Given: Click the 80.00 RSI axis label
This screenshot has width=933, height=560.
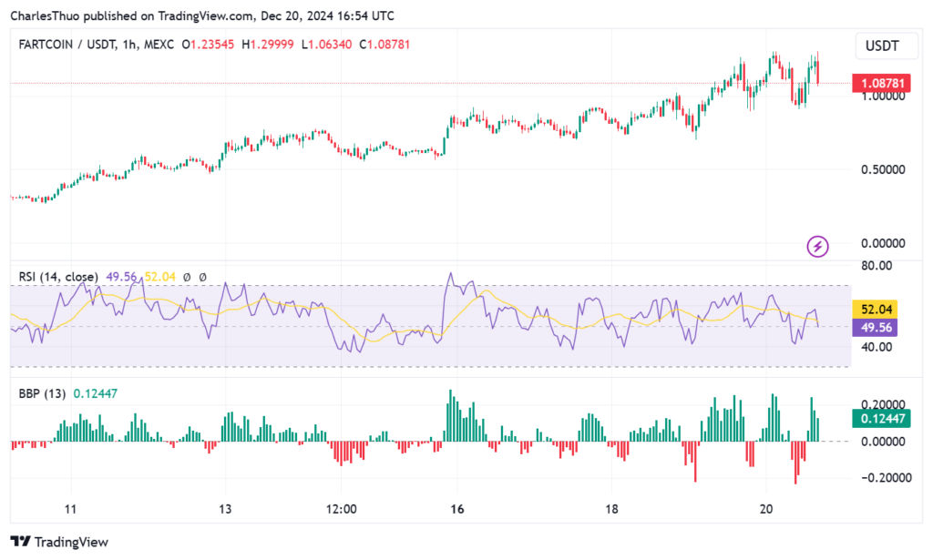Looking at the screenshot, I should (877, 266).
